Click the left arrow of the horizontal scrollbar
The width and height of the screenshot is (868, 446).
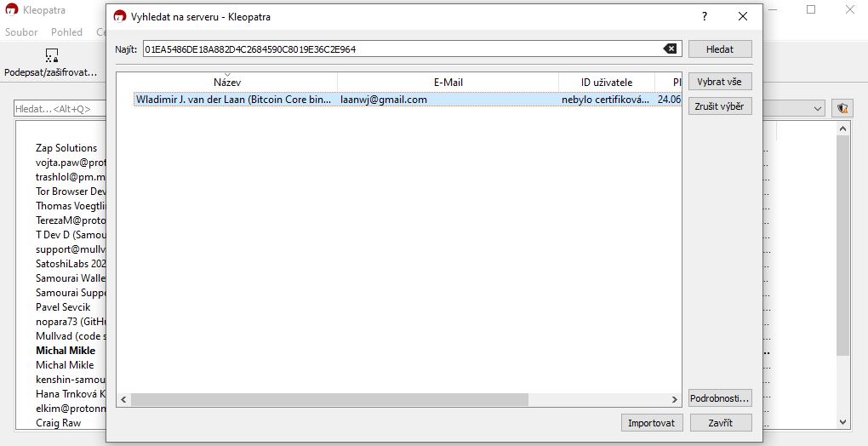pos(123,399)
